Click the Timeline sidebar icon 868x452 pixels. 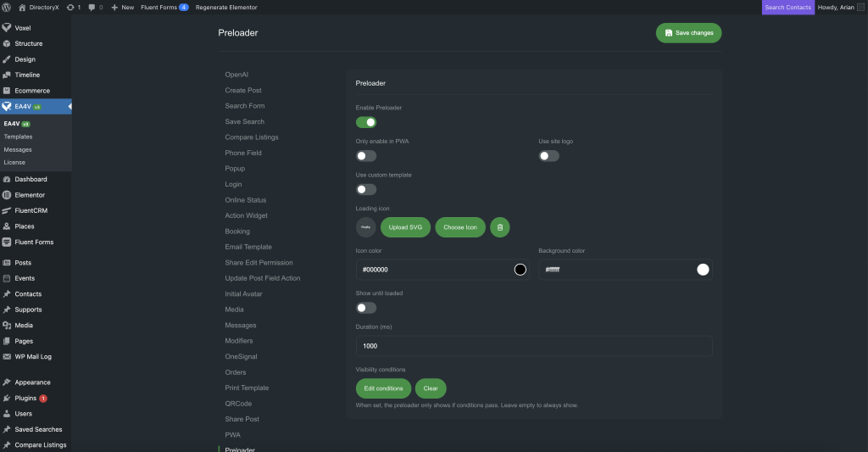point(7,75)
